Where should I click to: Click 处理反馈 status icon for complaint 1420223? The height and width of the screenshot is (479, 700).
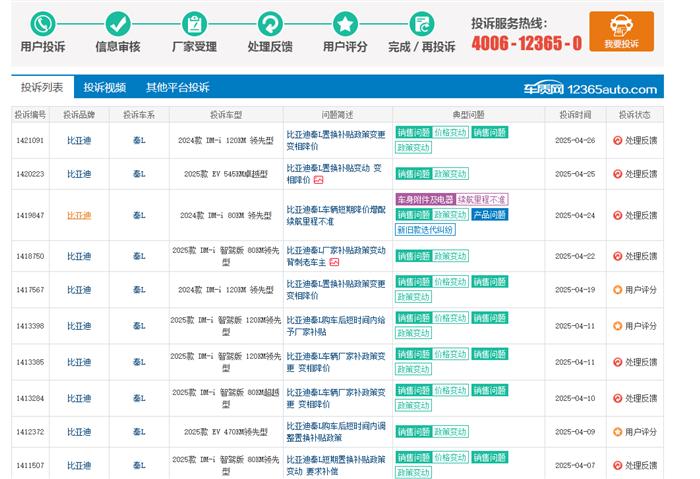point(617,174)
